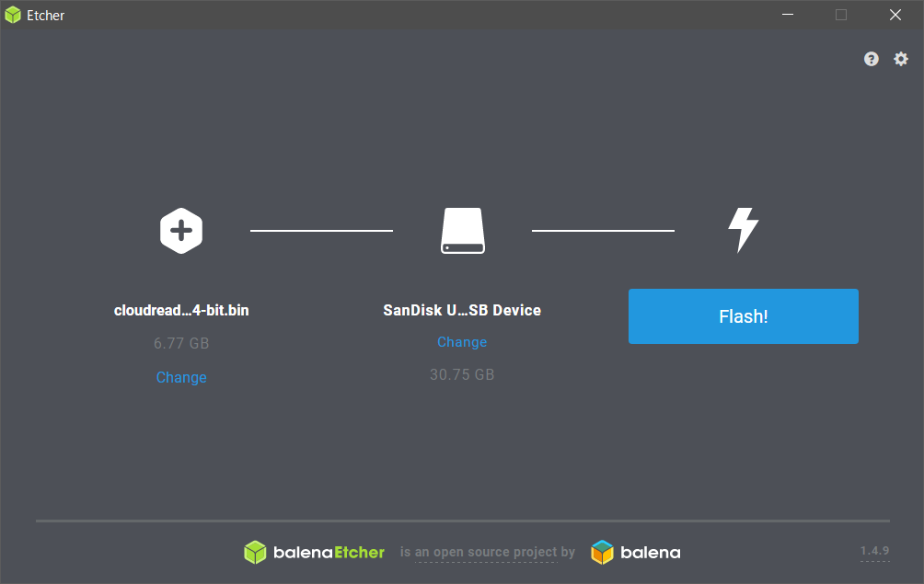Click the lightning bolt flash icon

pyautogui.click(x=743, y=230)
